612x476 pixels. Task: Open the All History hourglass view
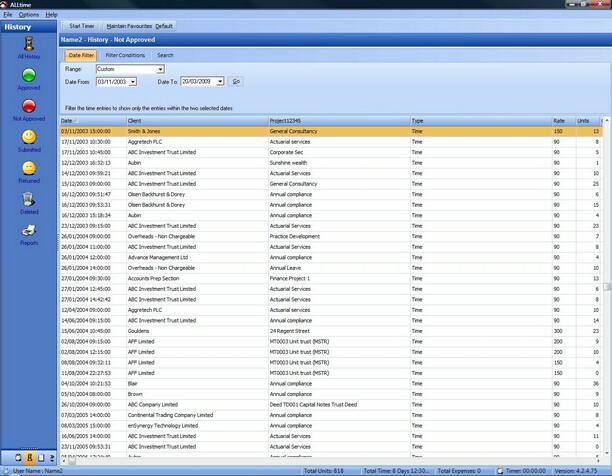point(29,43)
